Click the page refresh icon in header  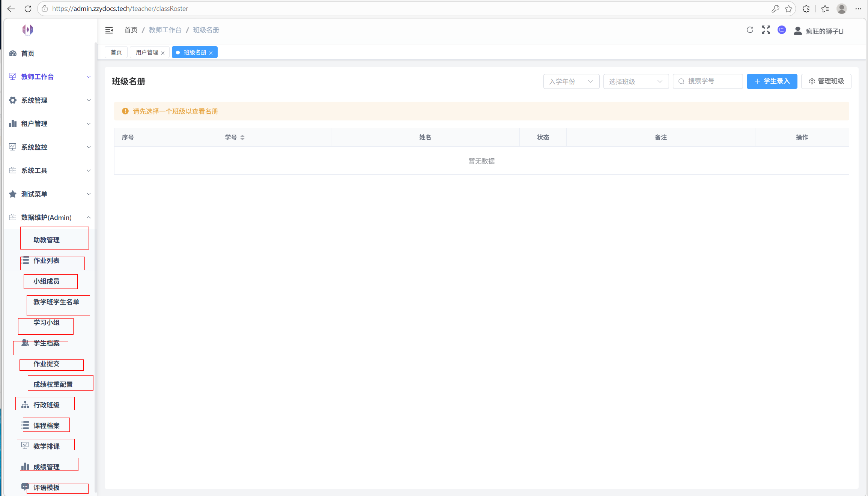pos(750,30)
